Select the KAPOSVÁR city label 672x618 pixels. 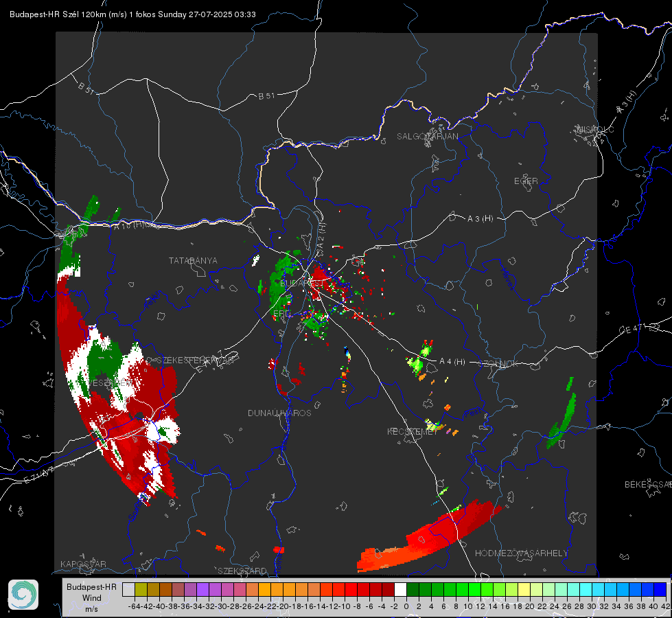click(x=83, y=564)
